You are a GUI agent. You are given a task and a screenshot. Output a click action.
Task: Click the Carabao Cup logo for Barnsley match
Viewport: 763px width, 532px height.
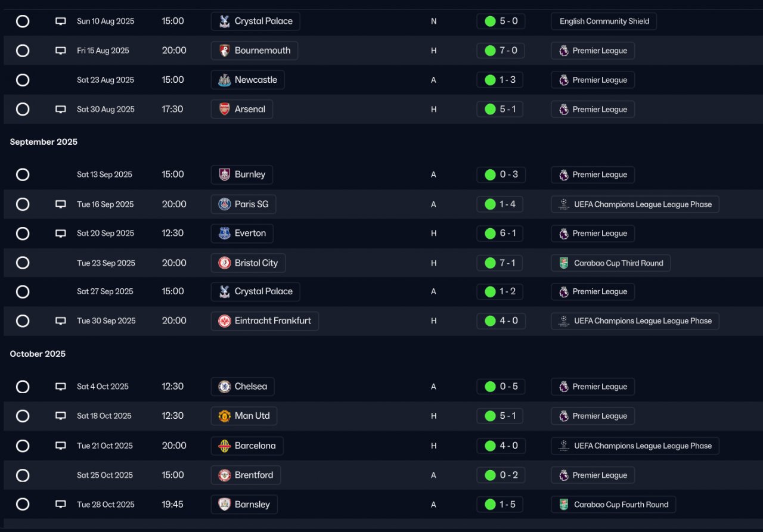point(564,505)
